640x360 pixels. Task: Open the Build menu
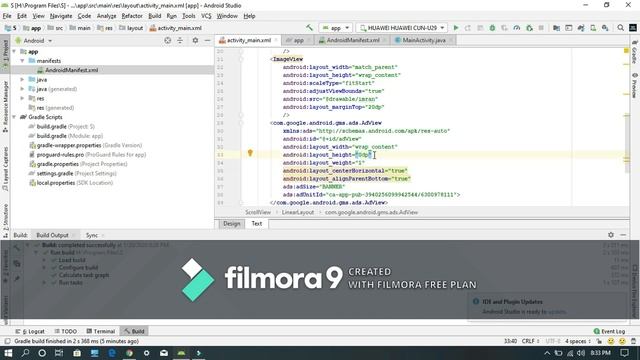155,16
